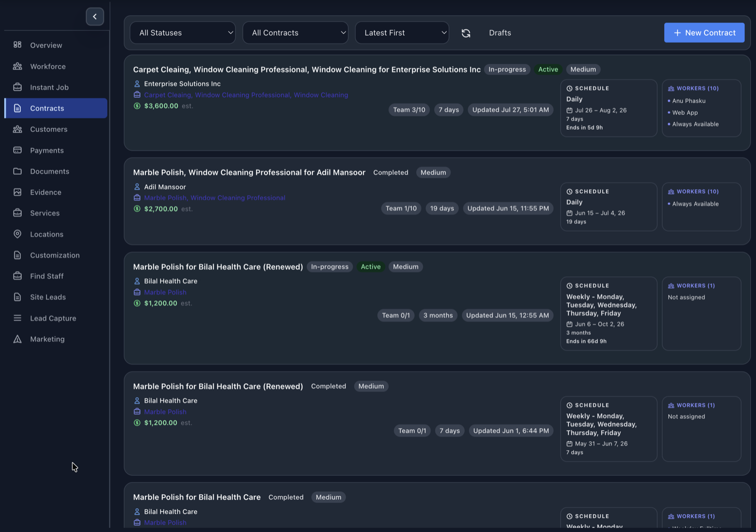This screenshot has height=532, width=756.
Task: Click the dollar icon beside $3,600.00
Action: tap(137, 106)
